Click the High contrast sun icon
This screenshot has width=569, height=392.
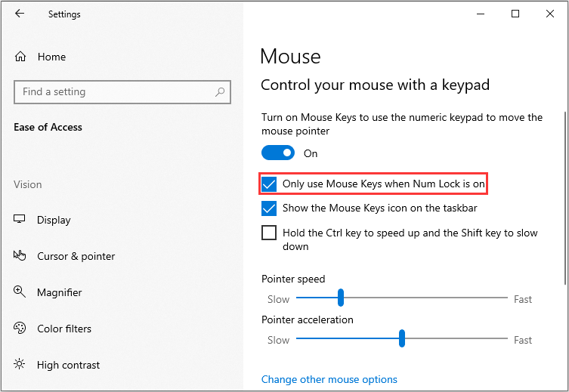coord(19,364)
